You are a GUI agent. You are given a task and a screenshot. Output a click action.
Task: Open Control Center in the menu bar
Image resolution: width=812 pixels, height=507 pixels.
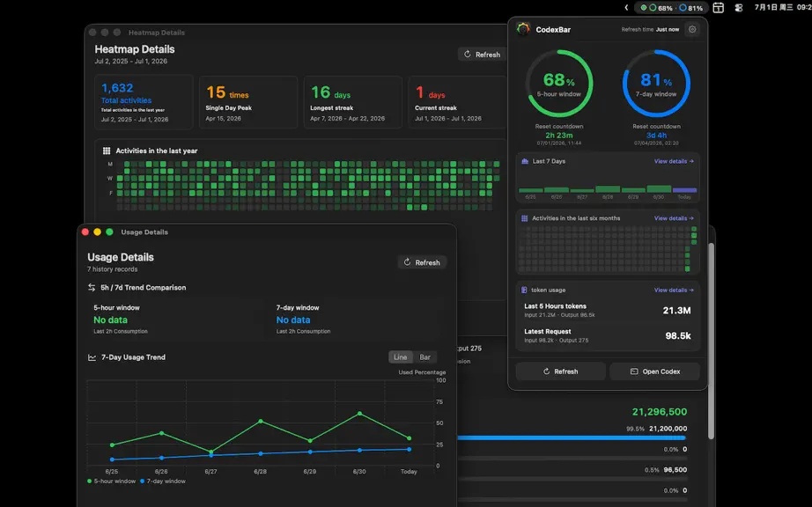click(x=739, y=8)
